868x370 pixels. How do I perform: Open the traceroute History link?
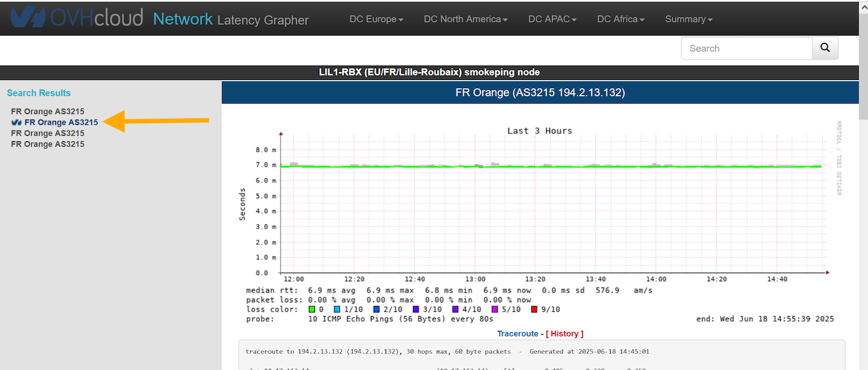coord(564,333)
